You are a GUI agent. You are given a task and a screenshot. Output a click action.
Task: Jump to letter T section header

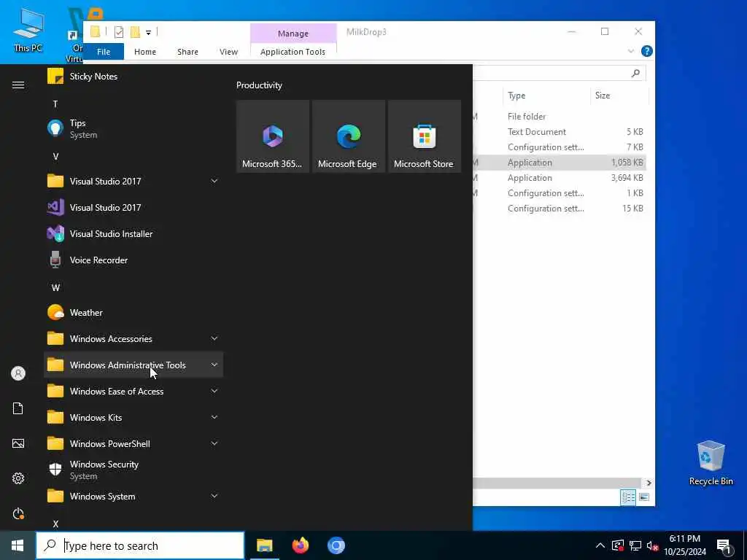tap(55, 104)
